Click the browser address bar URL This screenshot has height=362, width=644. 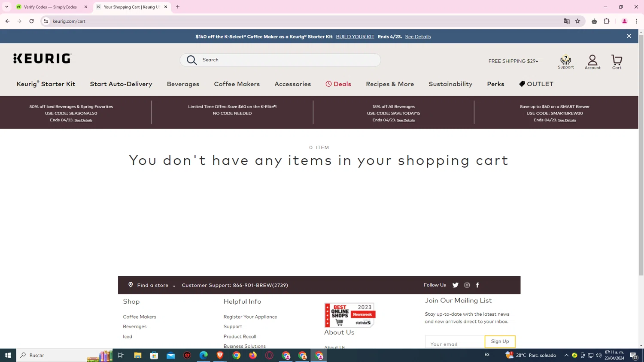pos(69,21)
